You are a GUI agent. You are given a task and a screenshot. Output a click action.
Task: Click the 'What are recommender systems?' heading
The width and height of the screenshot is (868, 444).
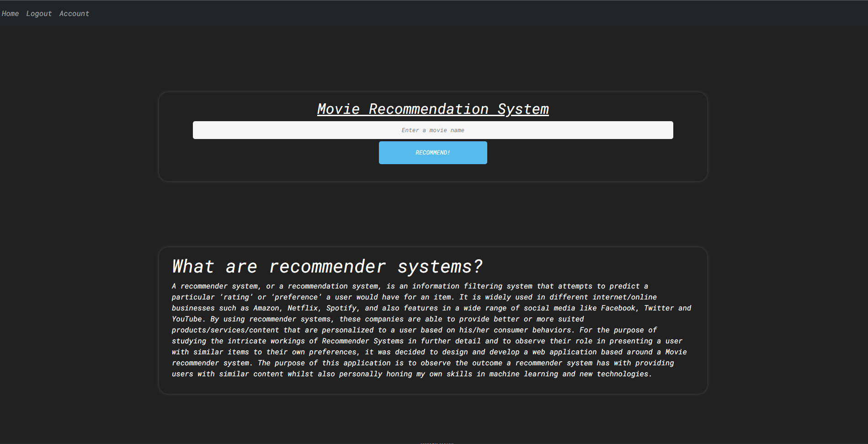pos(327,267)
